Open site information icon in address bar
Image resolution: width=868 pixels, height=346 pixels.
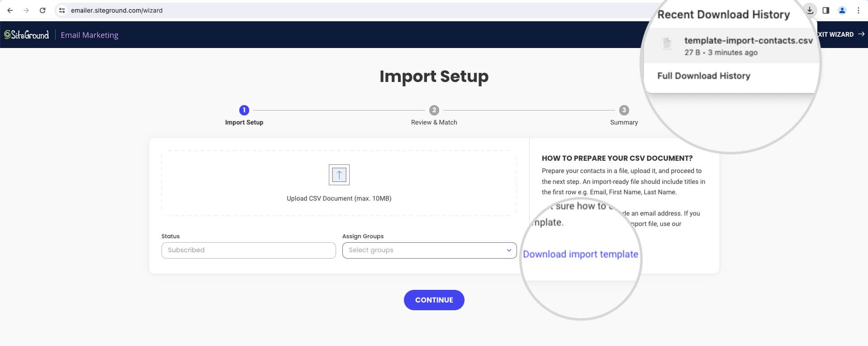(x=62, y=10)
